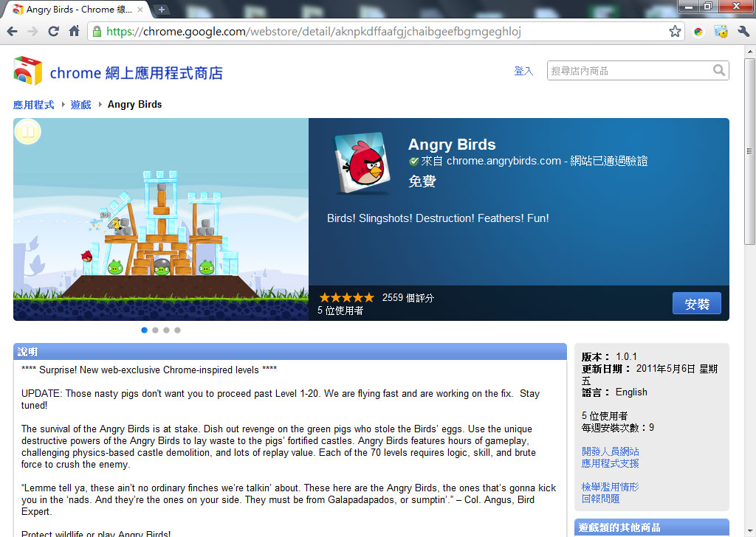
Task: Close the Angry Birds tab
Action: (x=140, y=10)
